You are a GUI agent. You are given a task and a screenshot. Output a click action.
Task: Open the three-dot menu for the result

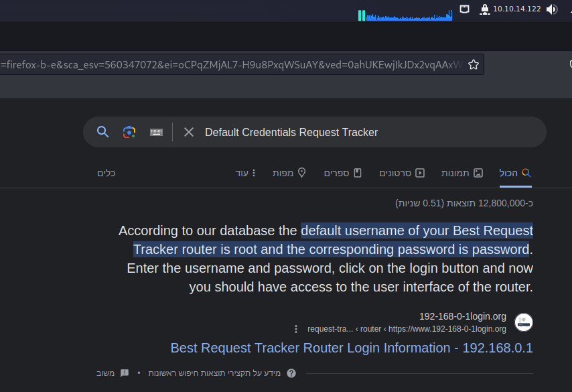point(296,329)
